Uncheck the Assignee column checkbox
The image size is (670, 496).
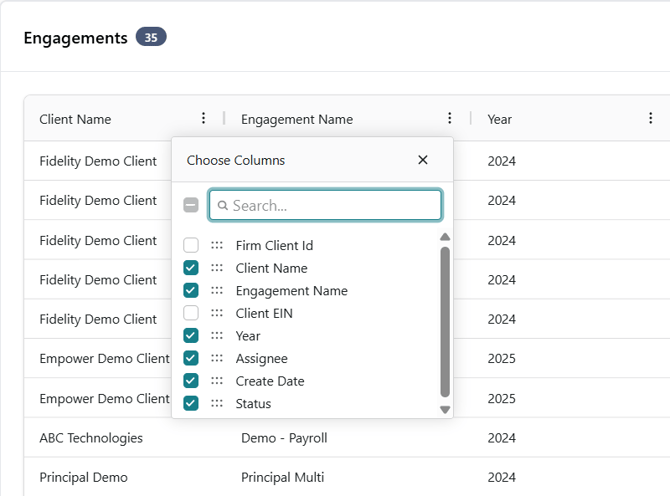191,358
